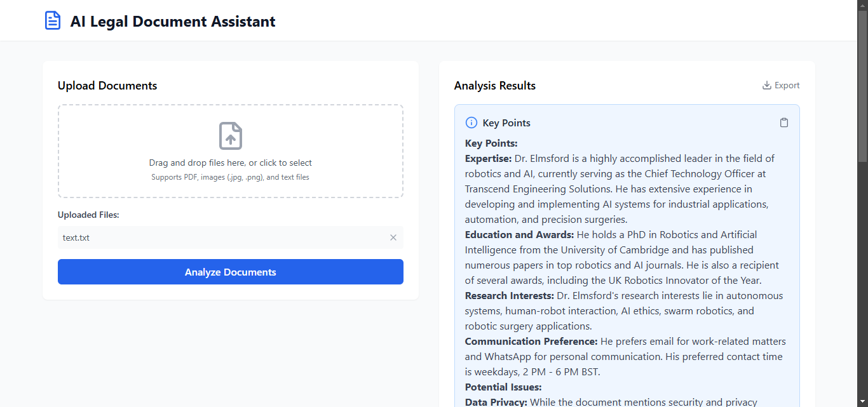Click the Potential Issues subheading
Viewport: 868px width, 407px height.
click(503, 387)
